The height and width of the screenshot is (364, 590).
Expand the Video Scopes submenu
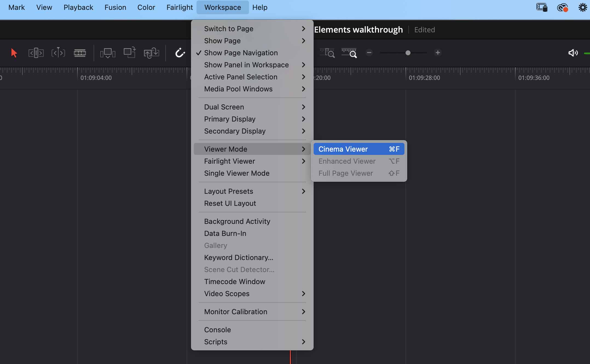[252, 294]
